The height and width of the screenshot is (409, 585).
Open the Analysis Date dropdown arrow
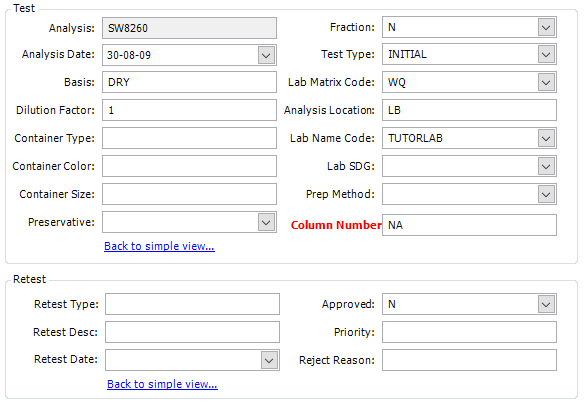point(266,56)
